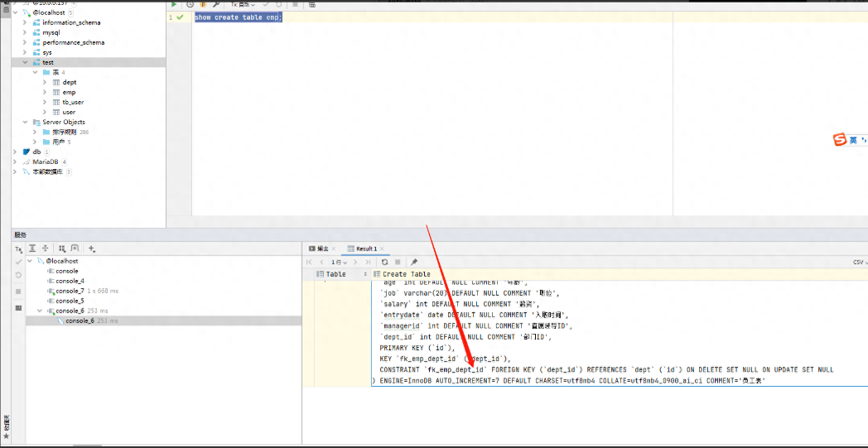Image resolution: width=868 pixels, height=448 pixels.
Task: Go to previous page of results
Action: [321, 262]
